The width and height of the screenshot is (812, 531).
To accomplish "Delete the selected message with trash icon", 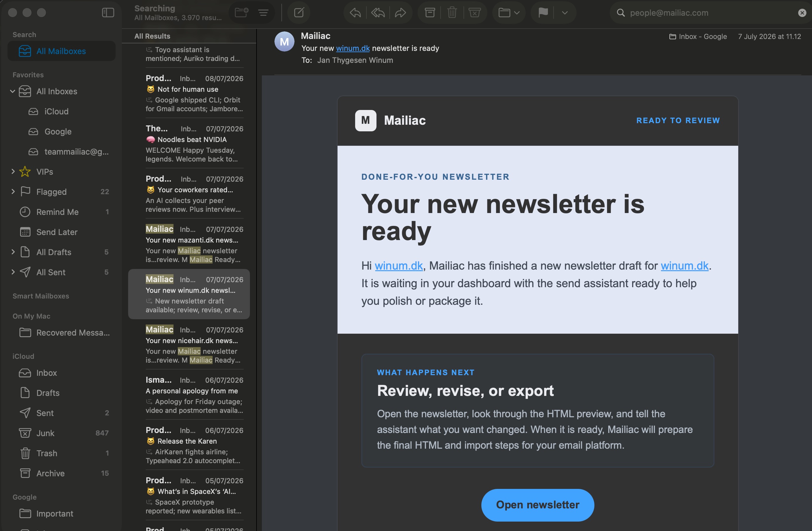I will pos(452,13).
